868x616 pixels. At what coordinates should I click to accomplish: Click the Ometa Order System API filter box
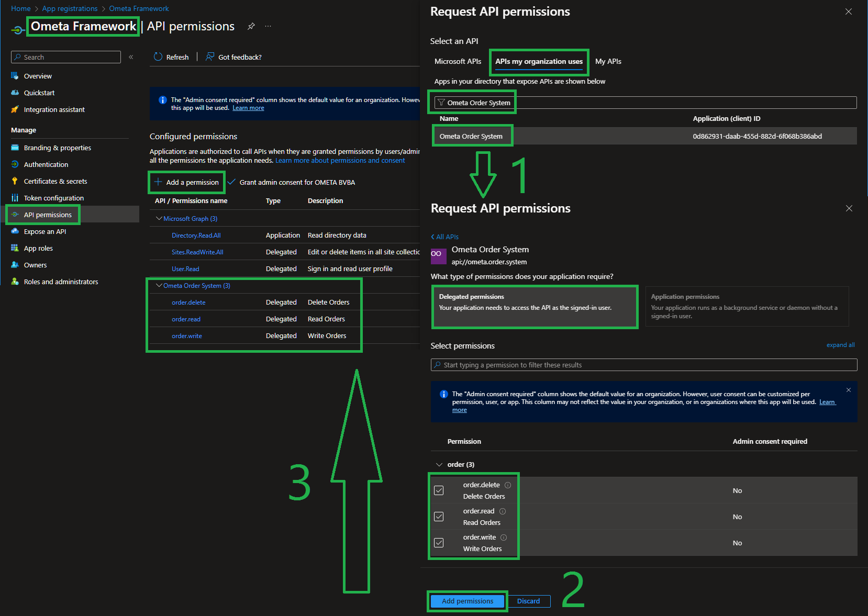[644, 103]
